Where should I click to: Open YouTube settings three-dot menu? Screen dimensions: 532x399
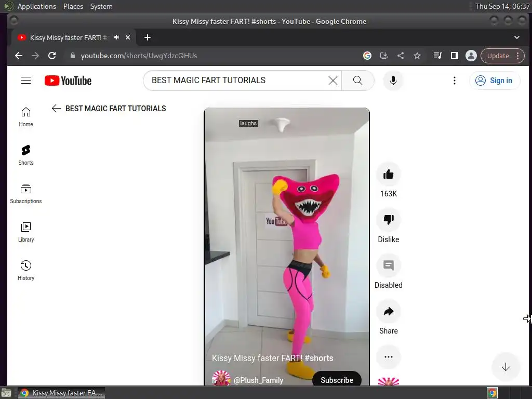pos(454,81)
